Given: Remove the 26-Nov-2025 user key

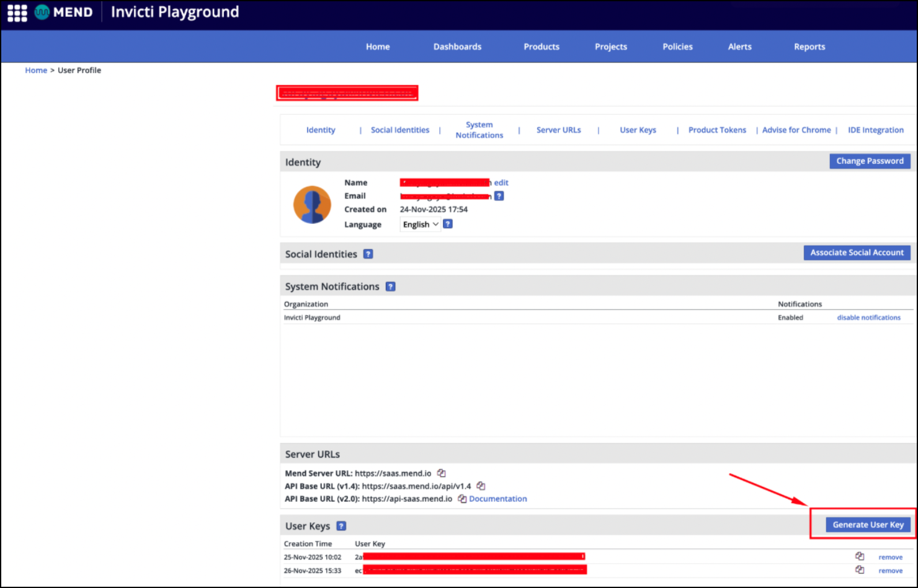Looking at the screenshot, I should [x=890, y=571].
